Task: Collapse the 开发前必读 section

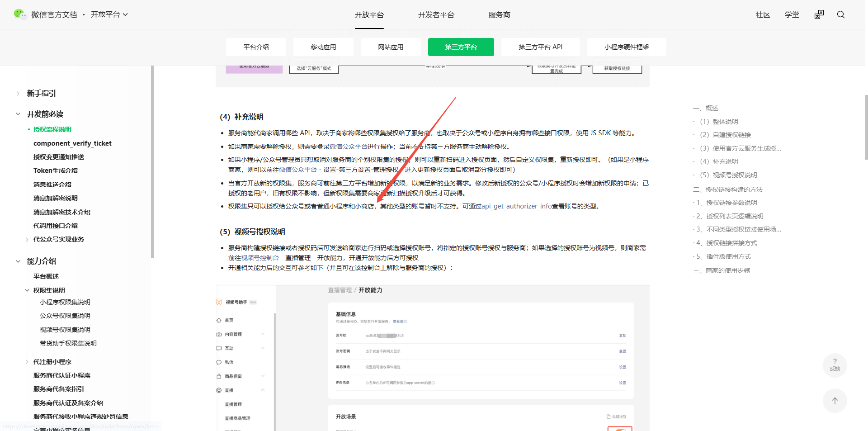Action: (18, 114)
